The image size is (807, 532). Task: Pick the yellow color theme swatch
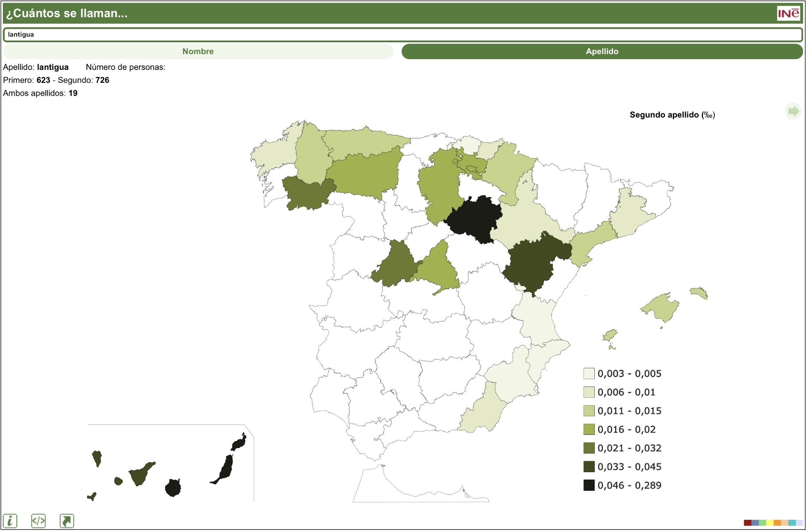770,523
